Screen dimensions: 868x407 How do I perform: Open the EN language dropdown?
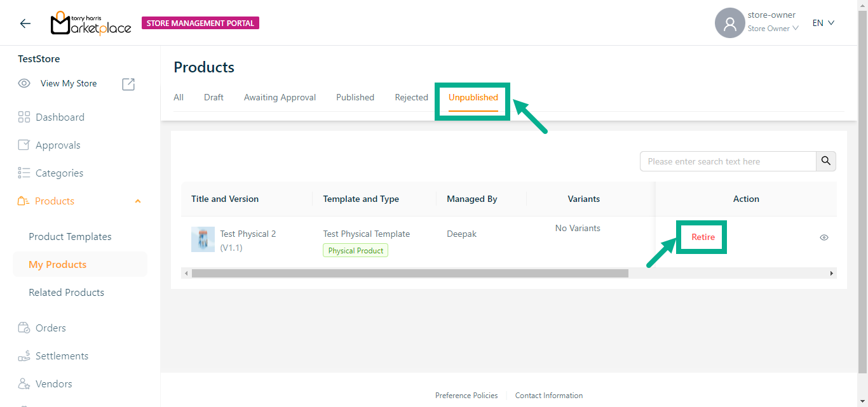(x=823, y=23)
